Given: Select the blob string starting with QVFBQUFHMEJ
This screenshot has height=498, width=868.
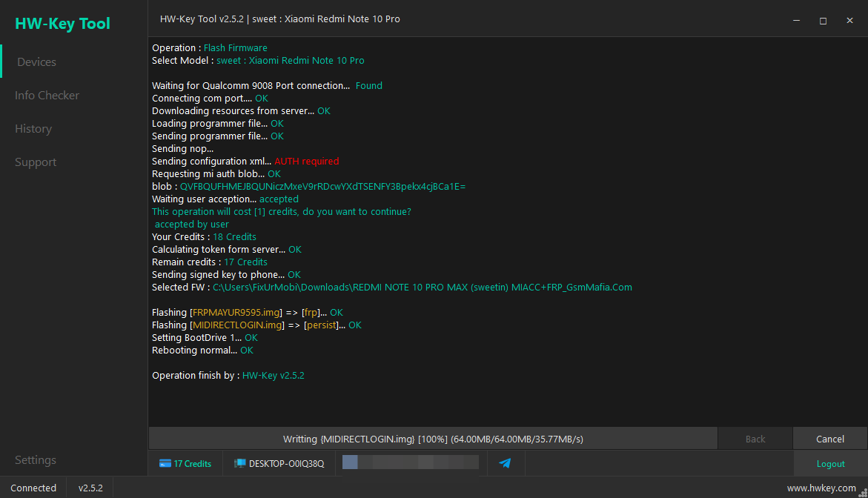Looking at the screenshot, I should tap(322, 187).
